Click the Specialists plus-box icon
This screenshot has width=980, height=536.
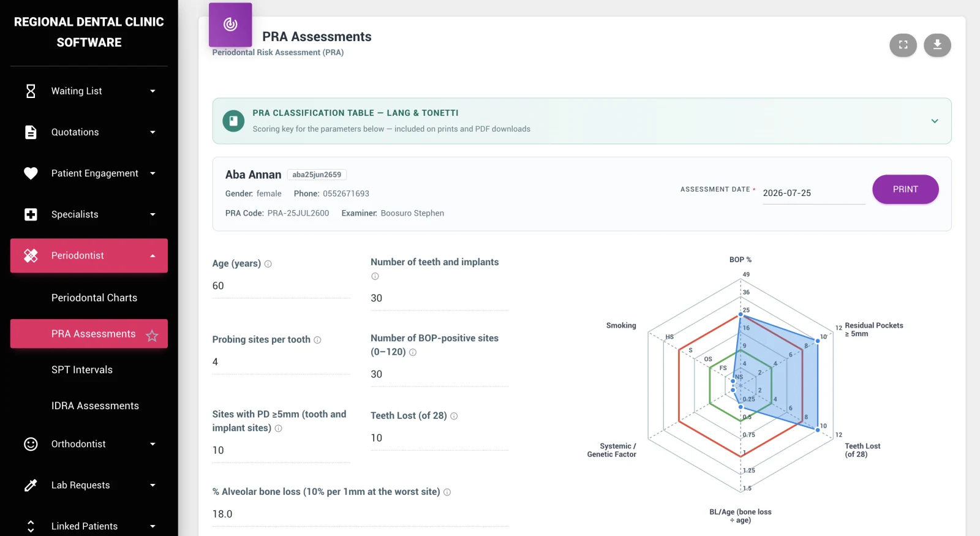pos(31,214)
